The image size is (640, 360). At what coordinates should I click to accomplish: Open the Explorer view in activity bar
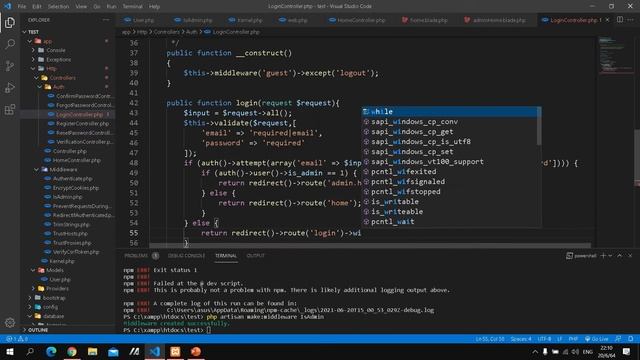10,22
